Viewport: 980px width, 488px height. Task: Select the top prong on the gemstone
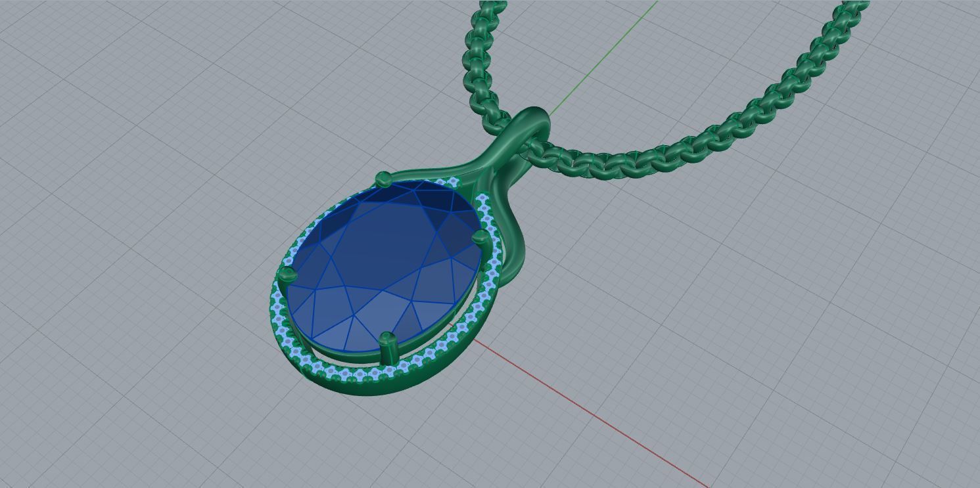coord(383,178)
